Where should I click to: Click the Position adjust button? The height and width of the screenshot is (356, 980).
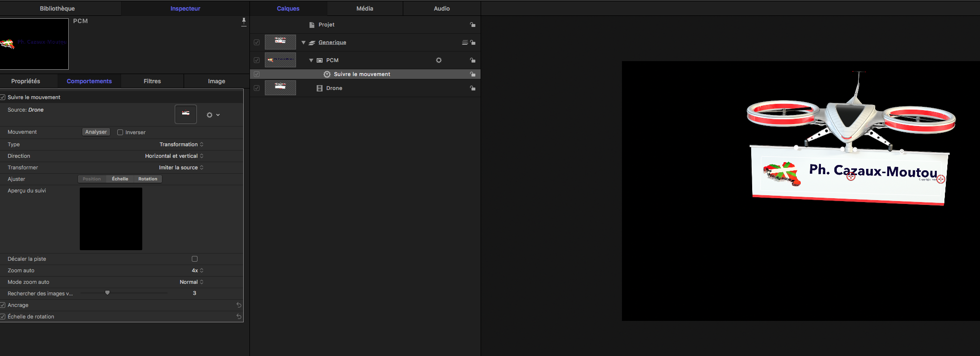92,179
